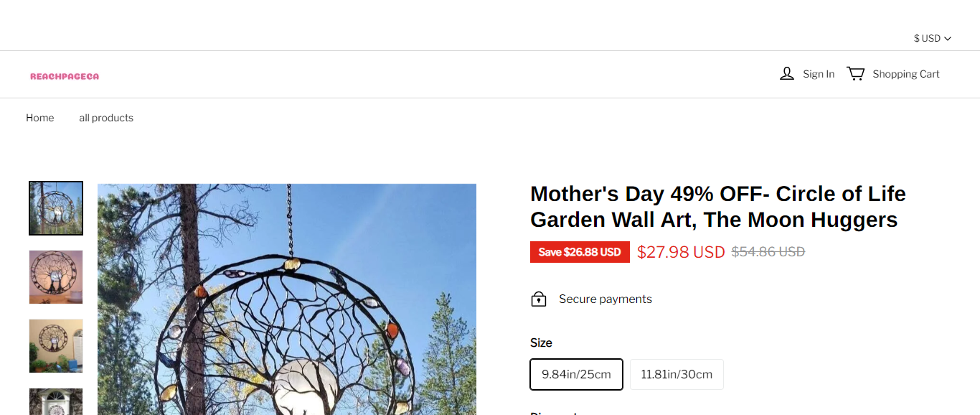The height and width of the screenshot is (415, 980).
Task: Select the 11.81in/30cm size option
Action: pos(677,374)
